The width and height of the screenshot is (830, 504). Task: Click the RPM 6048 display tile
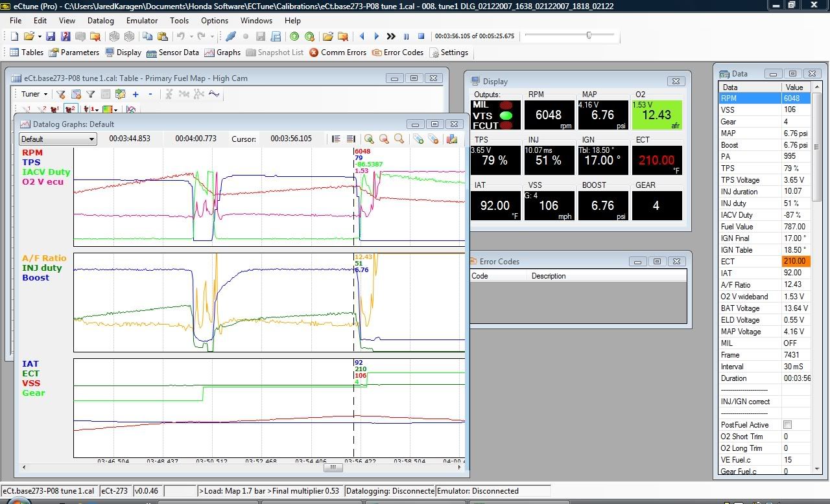pos(549,115)
